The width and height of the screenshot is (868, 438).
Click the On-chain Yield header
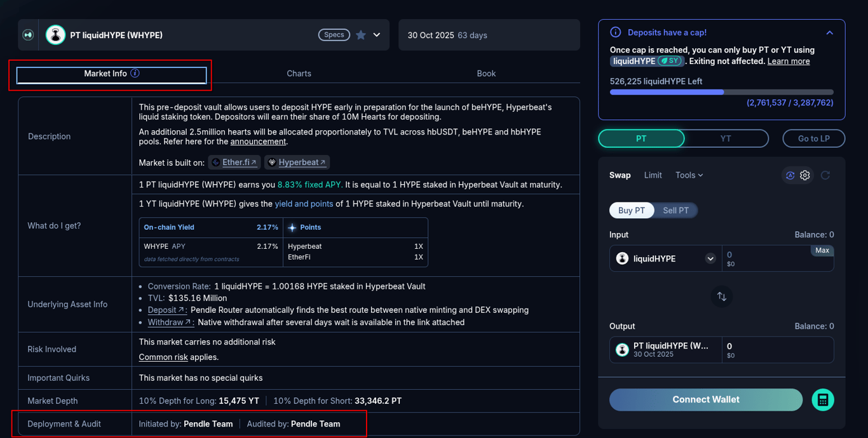[211, 227]
